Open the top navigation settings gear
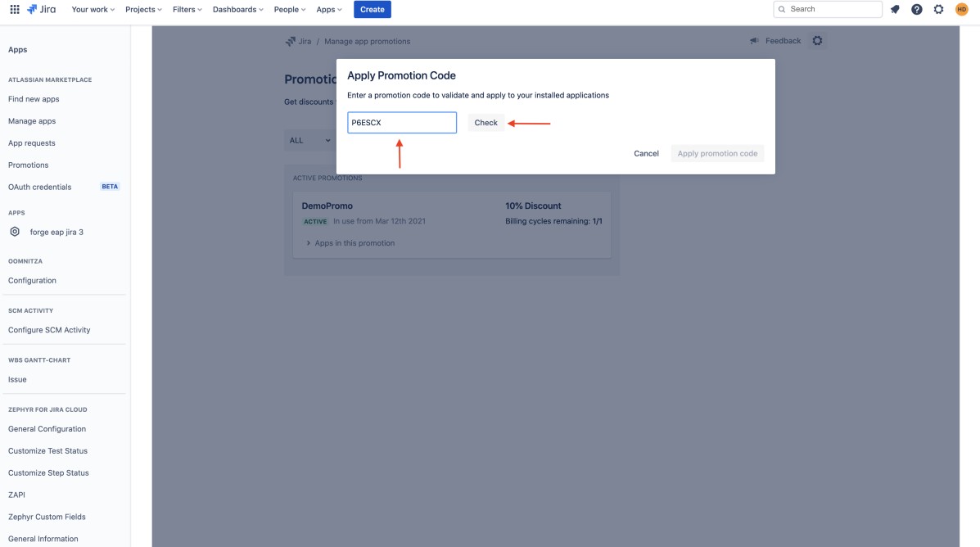The image size is (980, 547). [938, 9]
